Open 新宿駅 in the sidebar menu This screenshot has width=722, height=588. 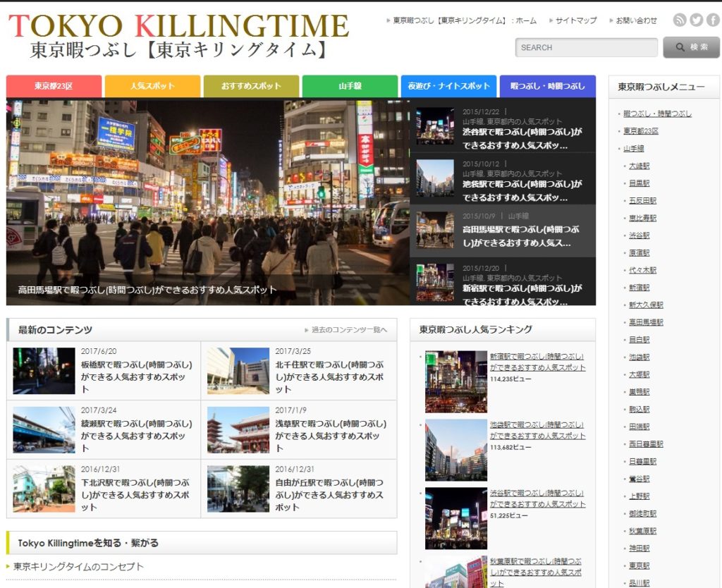pos(639,288)
